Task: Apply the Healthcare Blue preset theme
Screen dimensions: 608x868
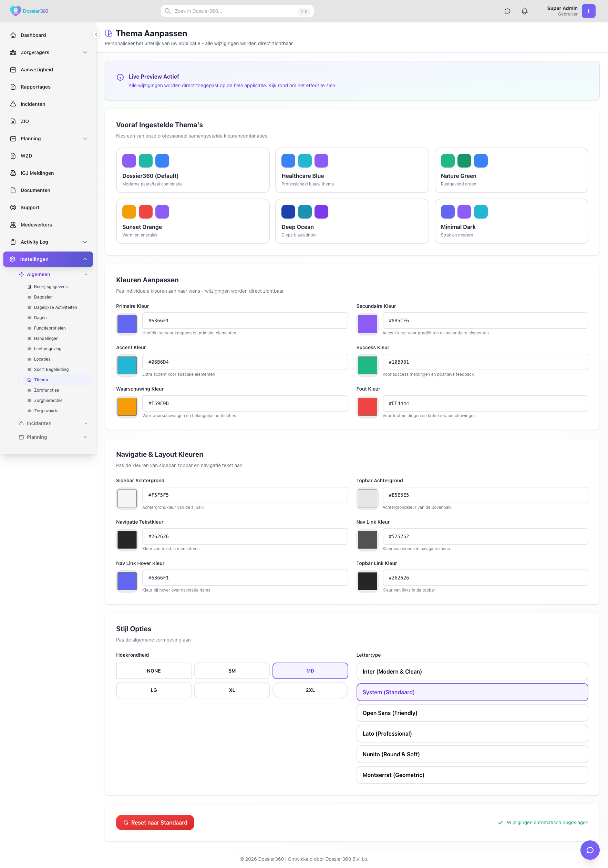Action: [352, 170]
